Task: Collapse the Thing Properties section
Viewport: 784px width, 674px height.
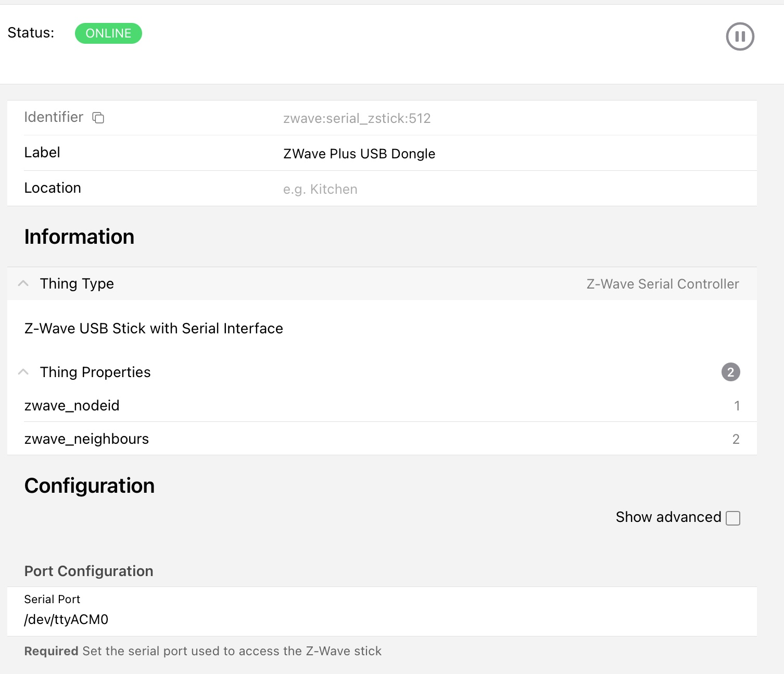Action: pos(23,371)
